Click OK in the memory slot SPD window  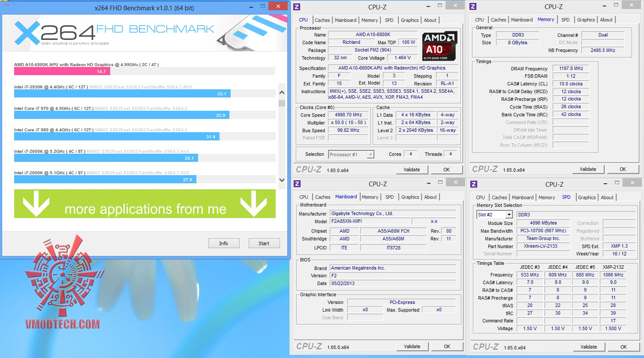click(x=624, y=347)
